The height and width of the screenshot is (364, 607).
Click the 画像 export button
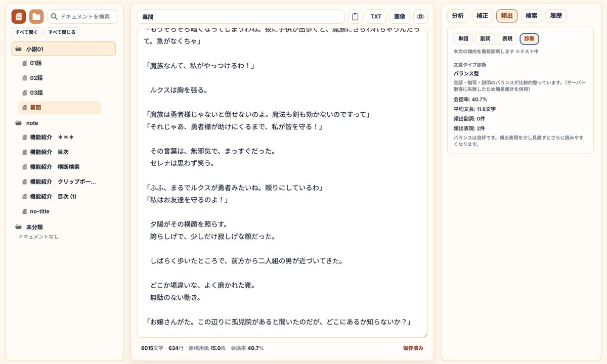click(400, 17)
